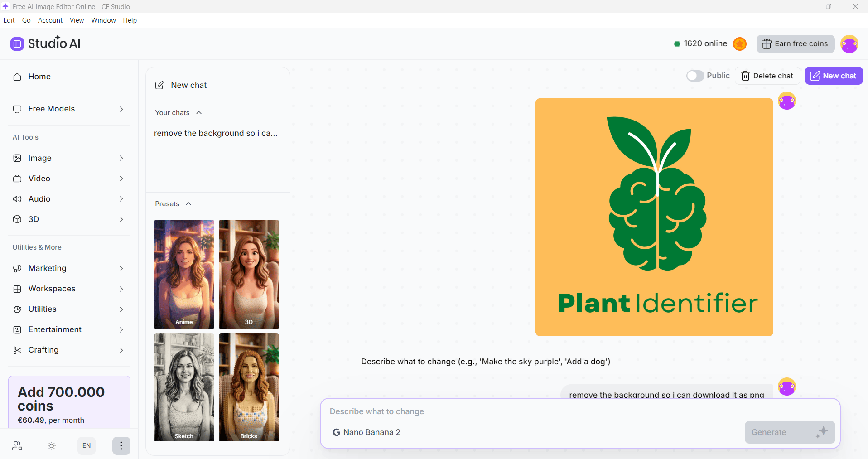Click the Image tools icon

pos(17,158)
